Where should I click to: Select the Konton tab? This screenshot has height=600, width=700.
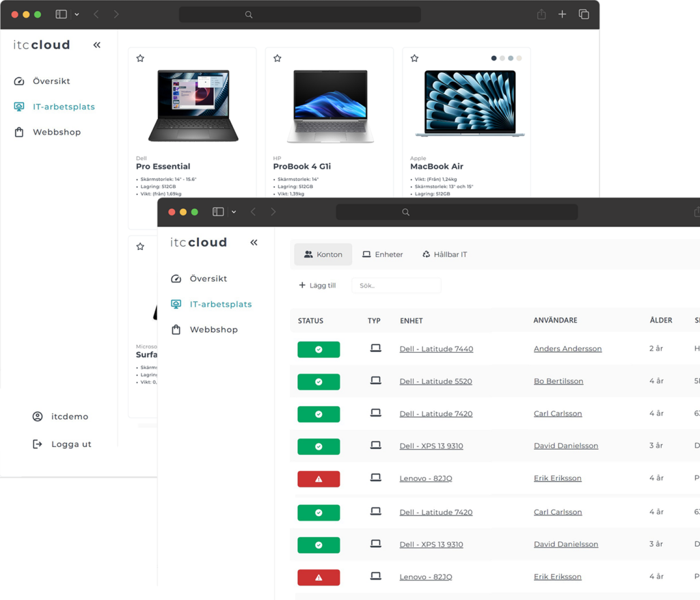click(x=323, y=254)
